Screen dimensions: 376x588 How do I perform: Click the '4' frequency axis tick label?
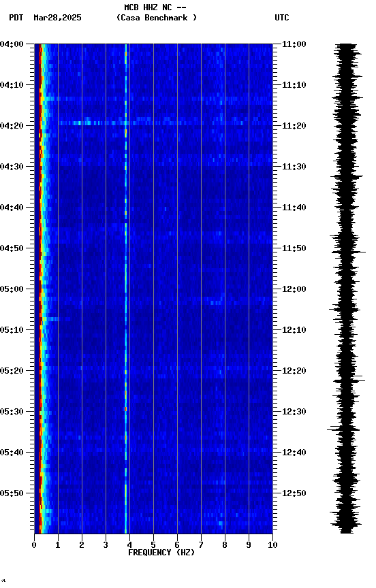[x=129, y=545]
